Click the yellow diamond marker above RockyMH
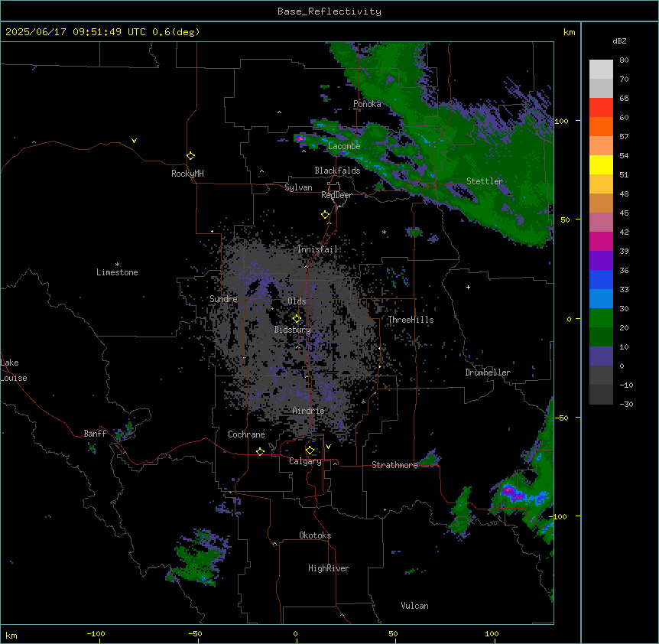The width and height of the screenshot is (659, 644). coord(191,156)
